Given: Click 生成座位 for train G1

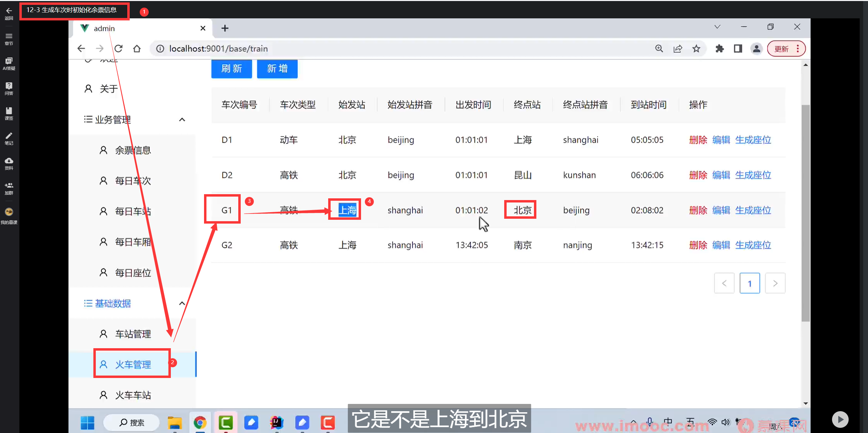Looking at the screenshot, I should [753, 210].
